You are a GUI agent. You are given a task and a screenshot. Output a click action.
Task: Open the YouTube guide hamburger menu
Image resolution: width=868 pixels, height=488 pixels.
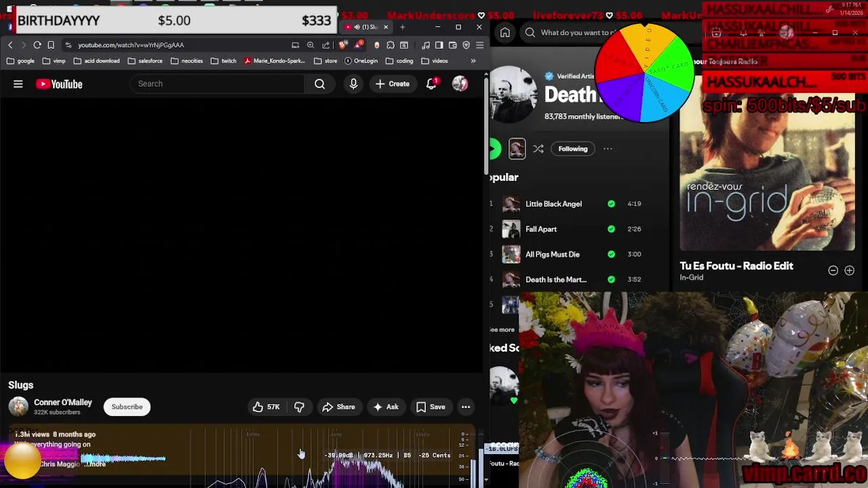(x=18, y=84)
